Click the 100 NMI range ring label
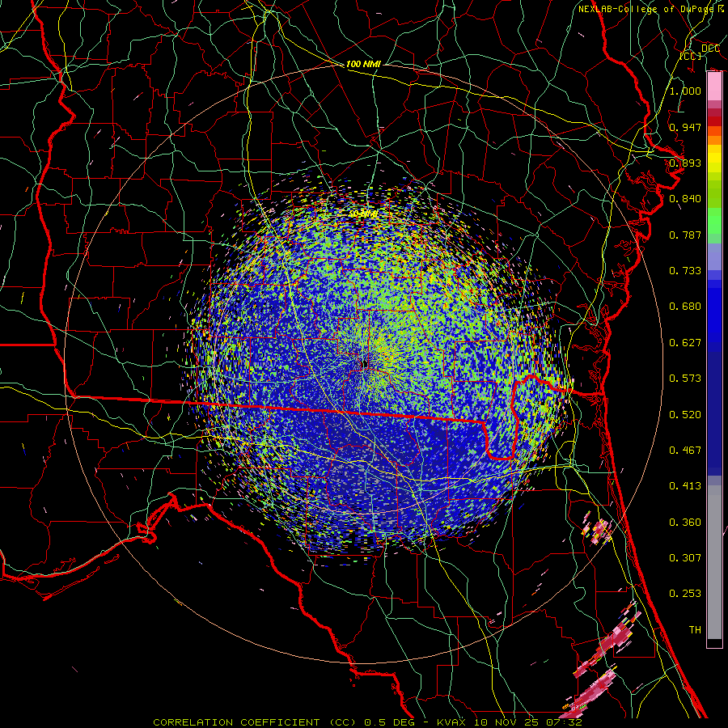This screenshot has width=728, height=728. (x=363, y=64)
